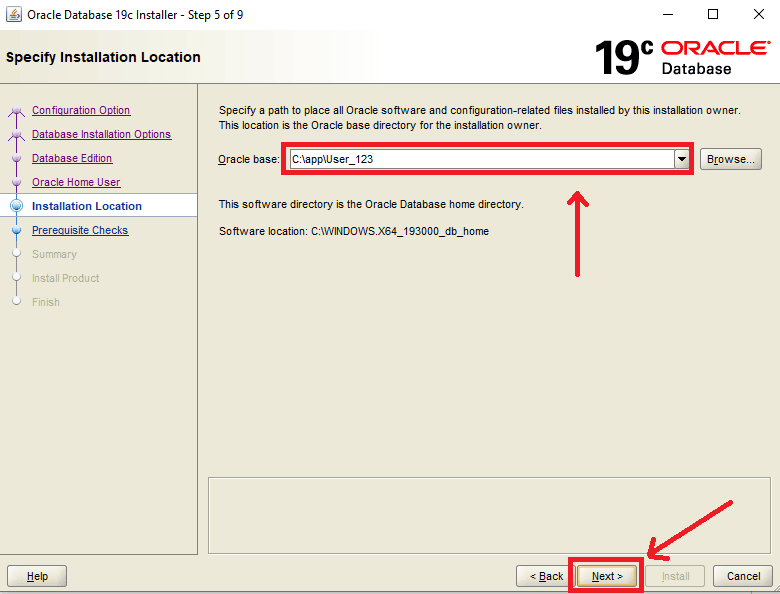The height and width of the screenshot is (594, 780).
Task: Jump to the Oracle Home User step
Action: (x=76, y=183)
